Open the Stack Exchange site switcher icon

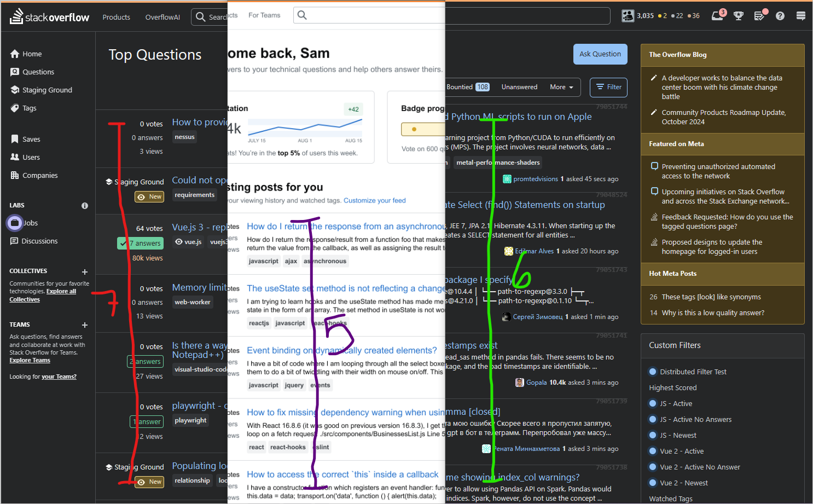click(801, 16)
